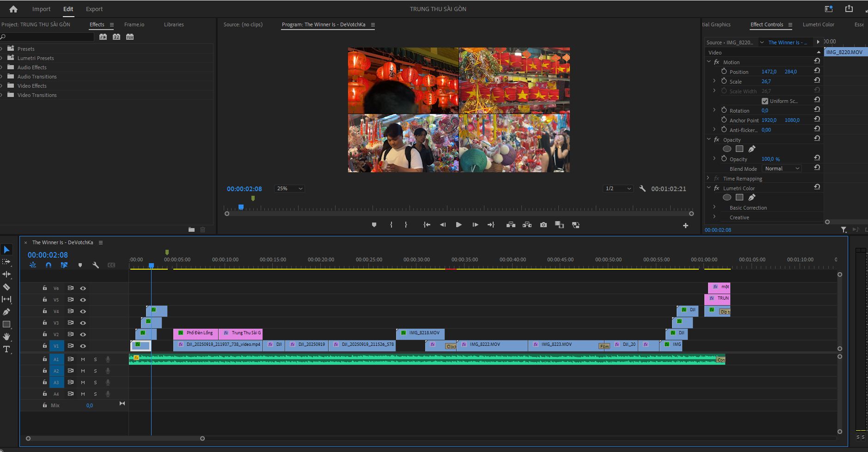Go to In point button
Screen dimensions: 868x452
427,225
